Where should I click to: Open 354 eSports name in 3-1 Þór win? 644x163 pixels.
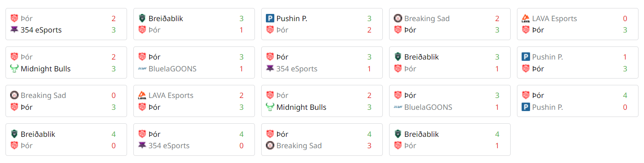[x=297, y=69]
